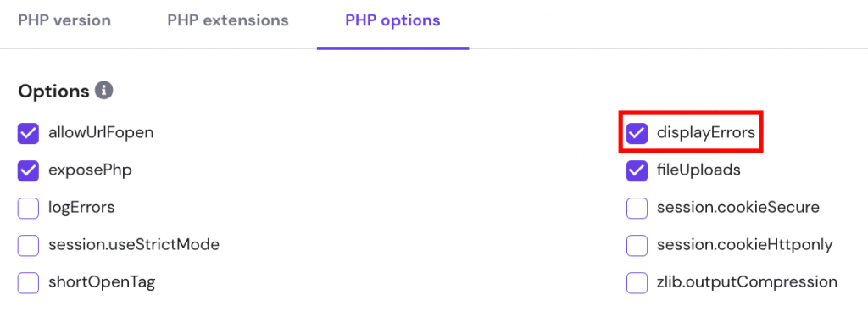Click the zlib.outputCompression label text
Screen dimensions: 868x312
[748, 282]
